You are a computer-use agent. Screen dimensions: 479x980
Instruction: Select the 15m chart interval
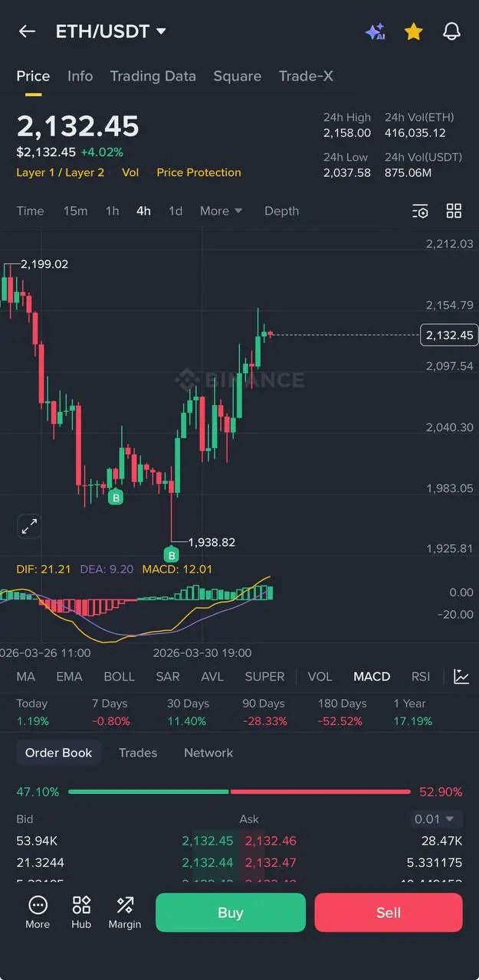coord(75,211)
